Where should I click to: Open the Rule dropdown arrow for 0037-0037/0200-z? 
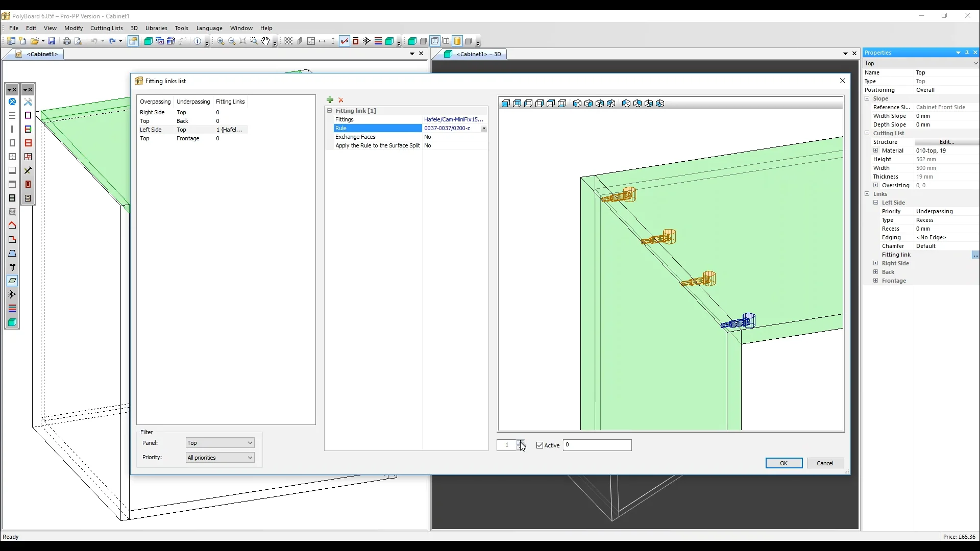click(x=484, y=128)
